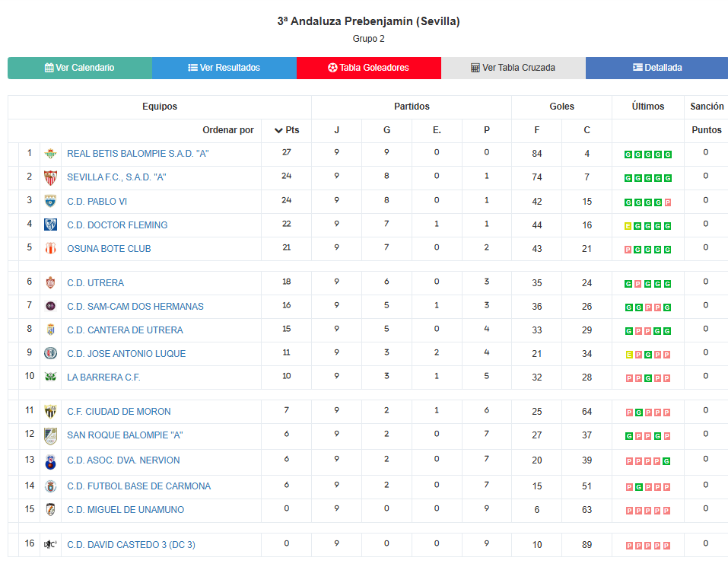This screenshot has width=728, height=567.
Task: Sort by F goals for column
Action: pyautogui.click(x=537, y=130)
